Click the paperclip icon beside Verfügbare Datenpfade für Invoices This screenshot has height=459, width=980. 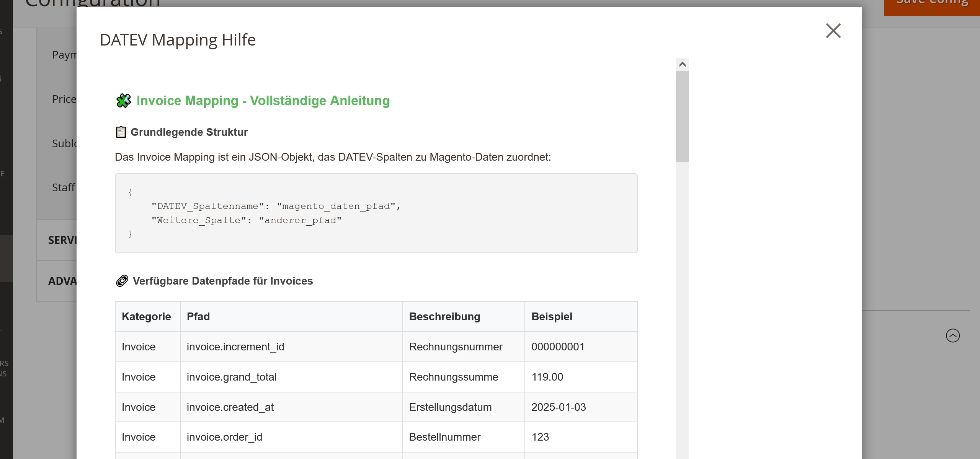click(122, 281)
